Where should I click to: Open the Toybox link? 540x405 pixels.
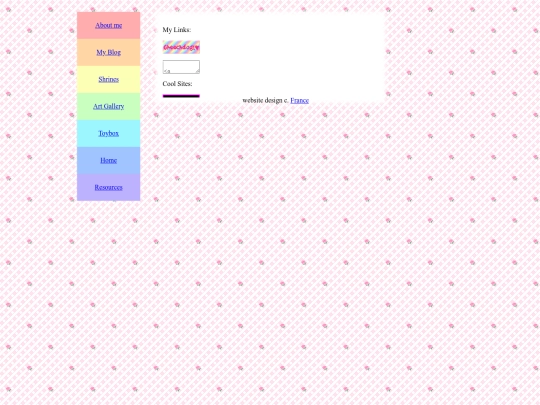point(108,133)
